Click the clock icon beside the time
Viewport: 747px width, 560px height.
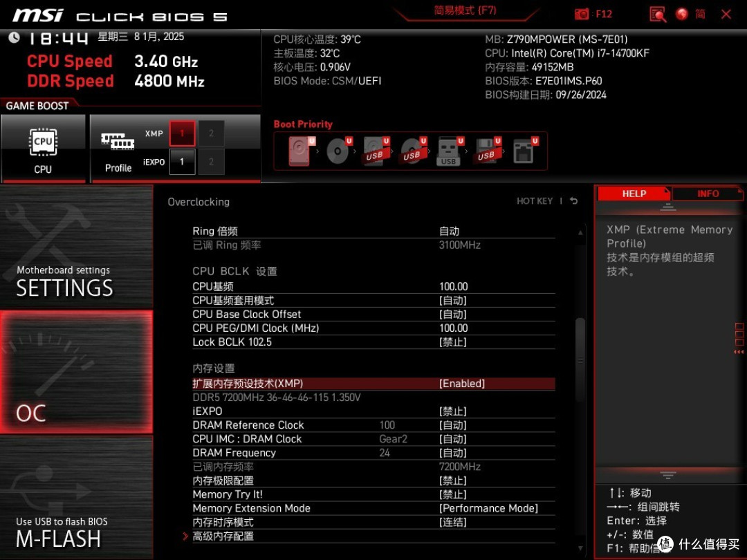point(14,37)
